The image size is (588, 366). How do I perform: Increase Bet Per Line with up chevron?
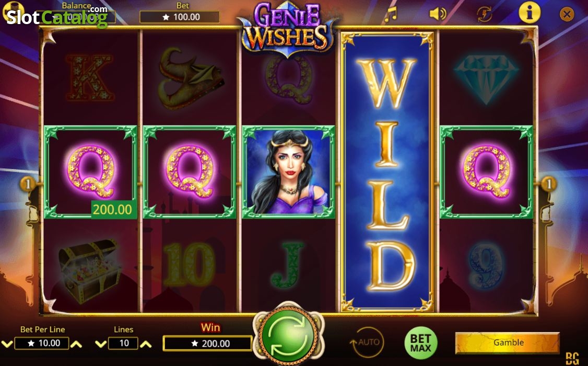pyautogui.click(x=76, y=344)
